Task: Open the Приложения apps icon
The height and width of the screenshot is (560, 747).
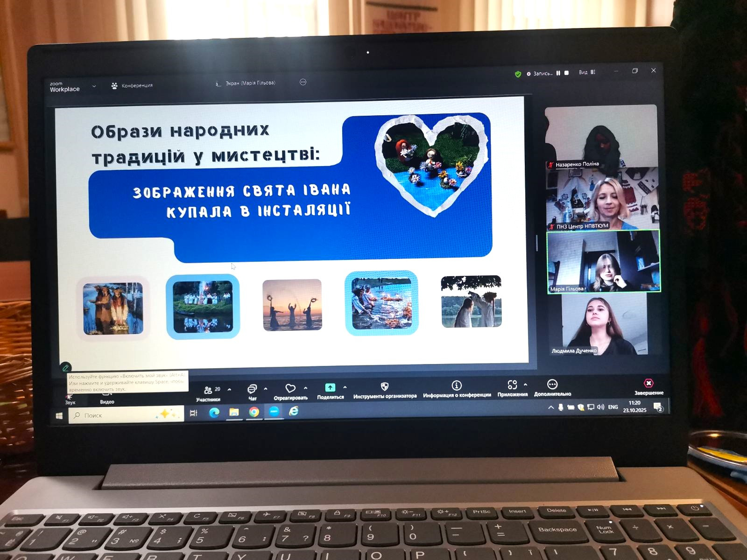Action: [x=512, y=385]
